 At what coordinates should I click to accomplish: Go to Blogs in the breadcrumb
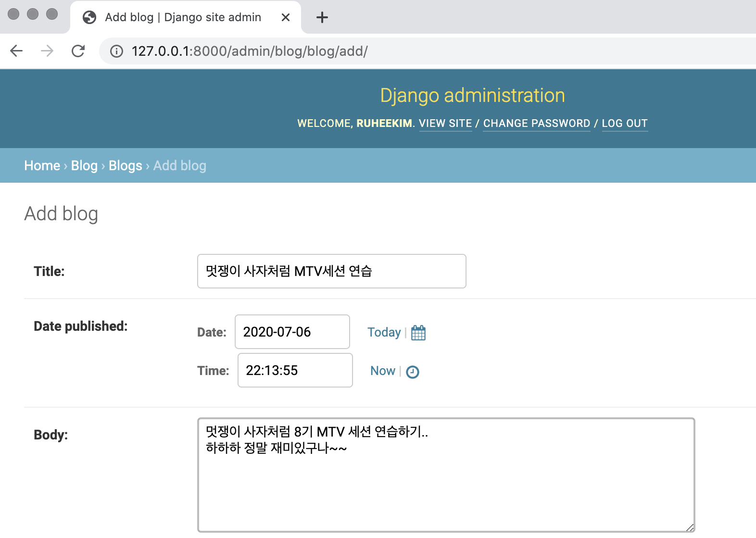(x=126, y=165)
